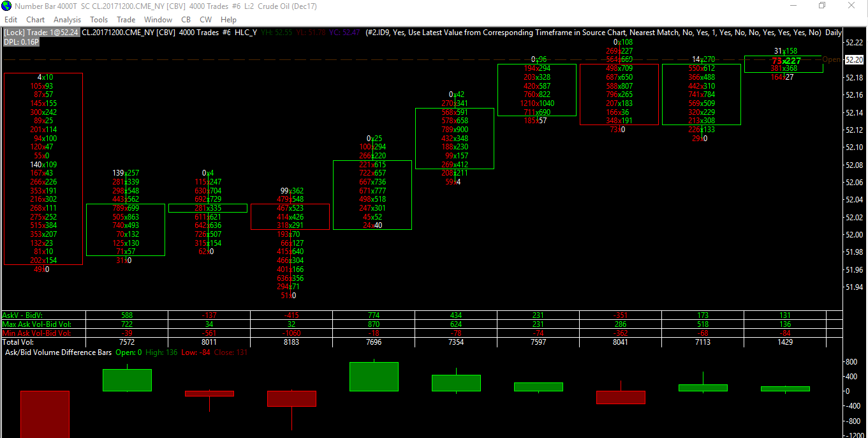Click the Total Vol value 7572
868x438 pixels.
pos(126,342)
